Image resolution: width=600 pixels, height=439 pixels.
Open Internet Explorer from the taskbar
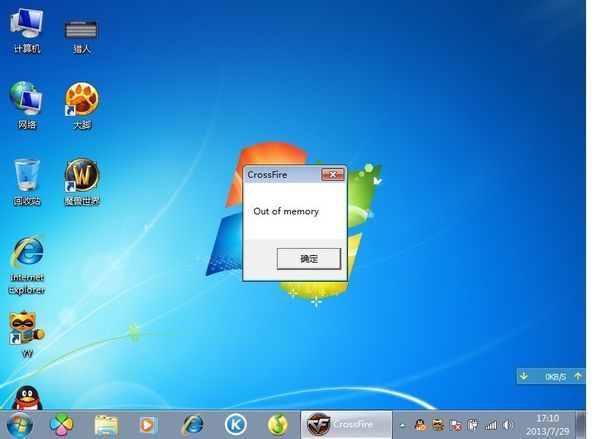[192, 425]
